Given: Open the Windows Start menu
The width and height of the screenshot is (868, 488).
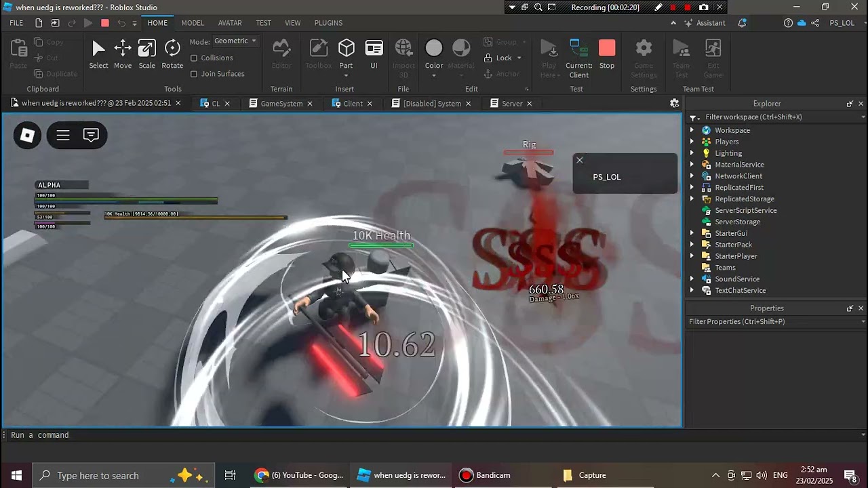Looking at the screenshot, I should (x=16, y=475).
